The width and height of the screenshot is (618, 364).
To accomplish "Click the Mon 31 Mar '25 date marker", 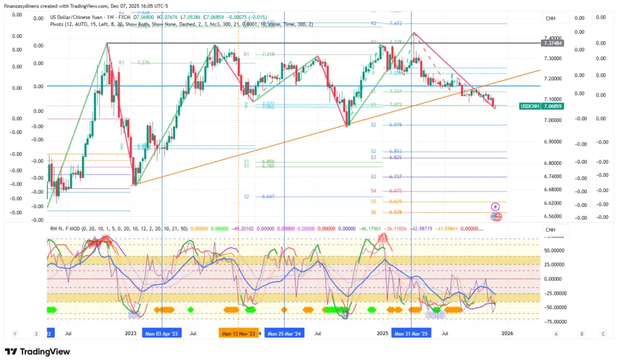I will [x=412, y=333].
